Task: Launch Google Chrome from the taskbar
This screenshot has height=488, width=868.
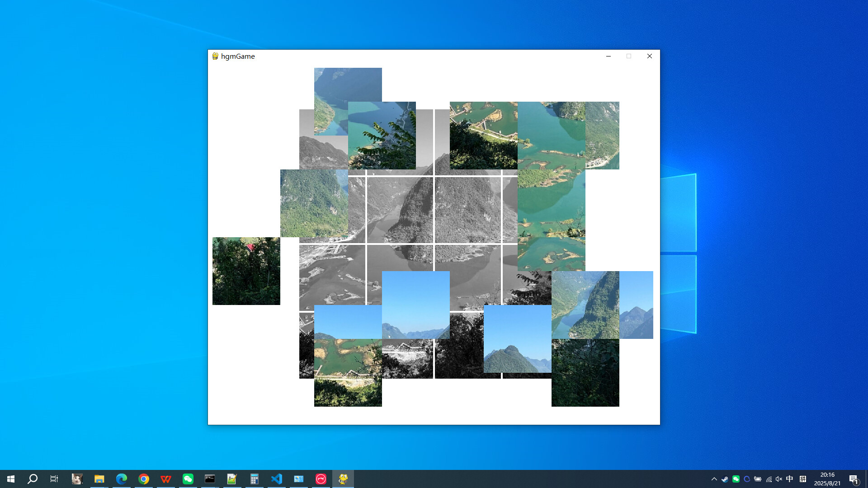Action: pos(144,479)
